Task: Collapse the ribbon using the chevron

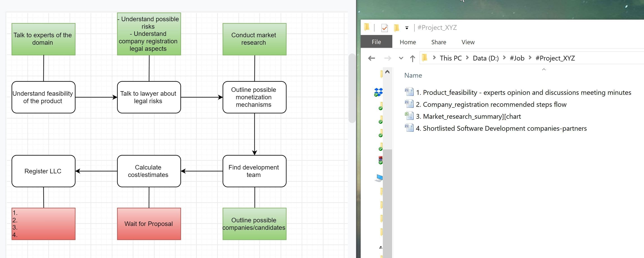Action: [544, 70]
